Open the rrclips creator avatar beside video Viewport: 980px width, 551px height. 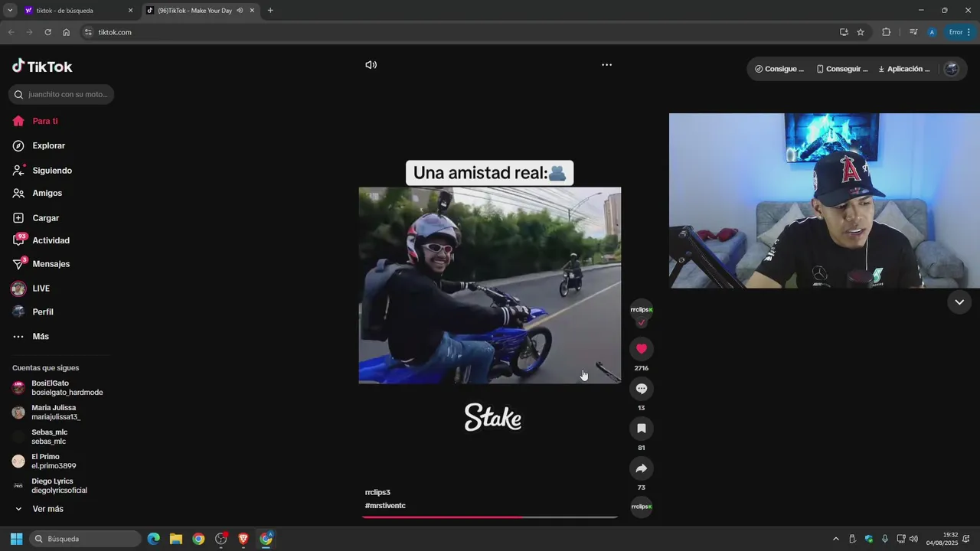(642, 310)
